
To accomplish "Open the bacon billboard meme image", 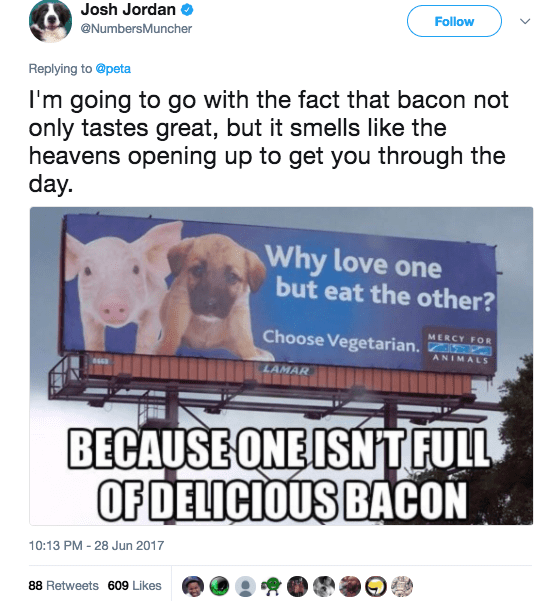I will (281, 366).
